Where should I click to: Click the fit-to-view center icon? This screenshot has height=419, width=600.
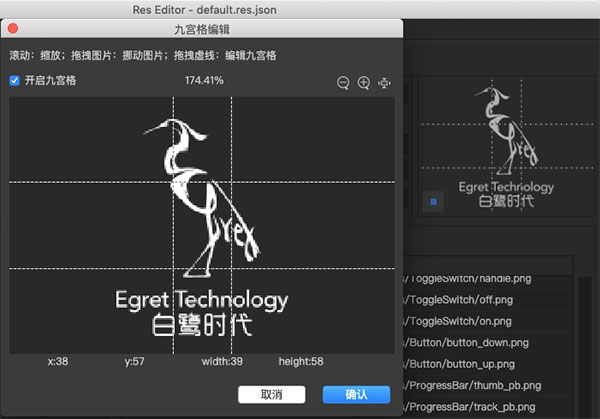384,83
